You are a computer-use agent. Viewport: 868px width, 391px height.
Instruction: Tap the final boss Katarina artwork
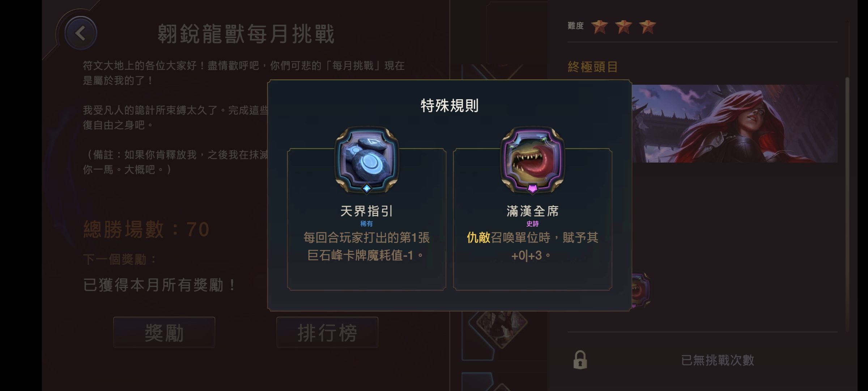pos(735,123)
